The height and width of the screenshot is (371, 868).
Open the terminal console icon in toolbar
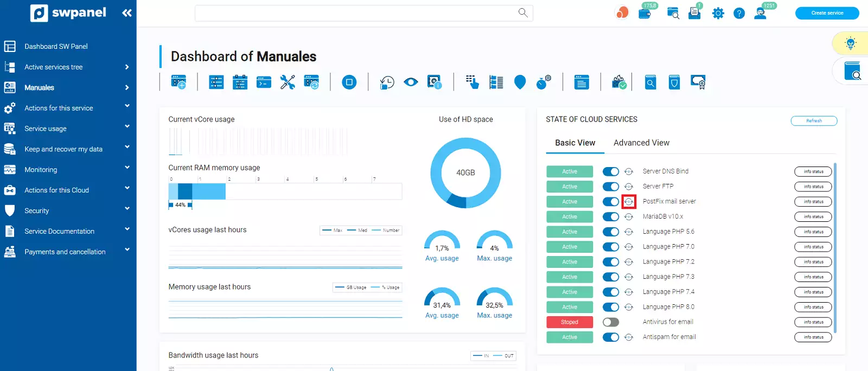point(264,82)
